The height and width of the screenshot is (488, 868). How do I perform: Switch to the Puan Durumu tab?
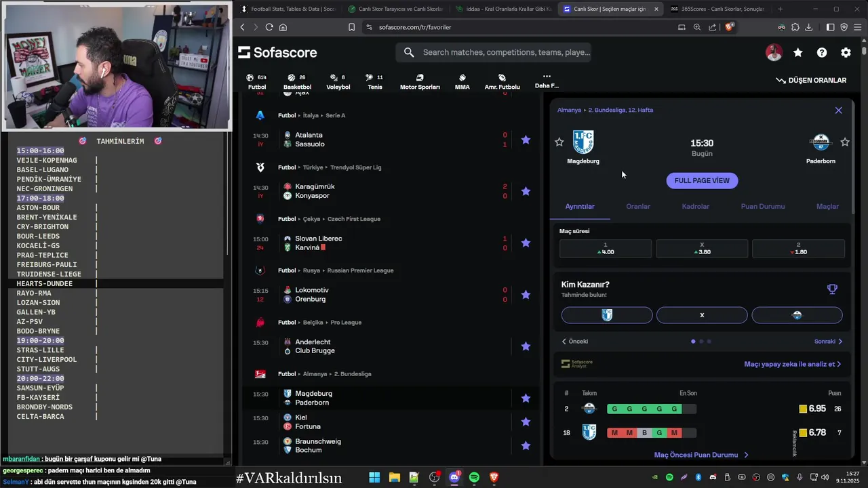(x=763, y=206)
